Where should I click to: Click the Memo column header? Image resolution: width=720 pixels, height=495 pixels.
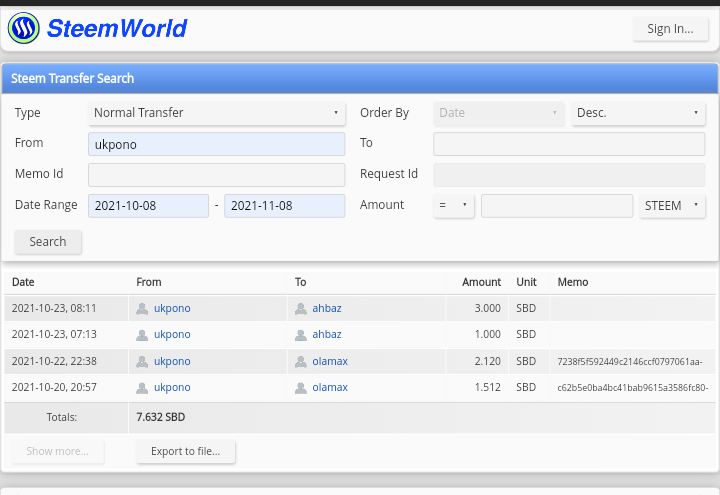[x=573, y=282]
